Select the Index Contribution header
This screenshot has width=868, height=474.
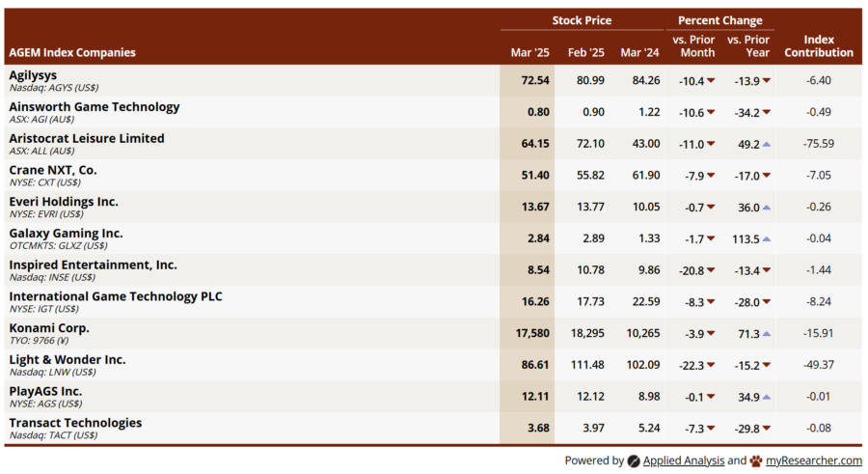pos(819,46)
